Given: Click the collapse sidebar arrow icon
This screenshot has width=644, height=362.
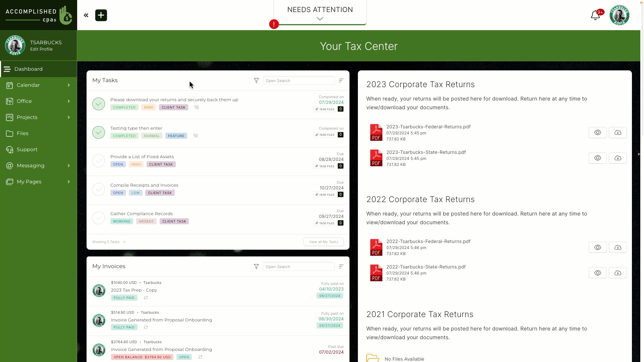Looking at the screenshot, I should (x=86, y=15).
